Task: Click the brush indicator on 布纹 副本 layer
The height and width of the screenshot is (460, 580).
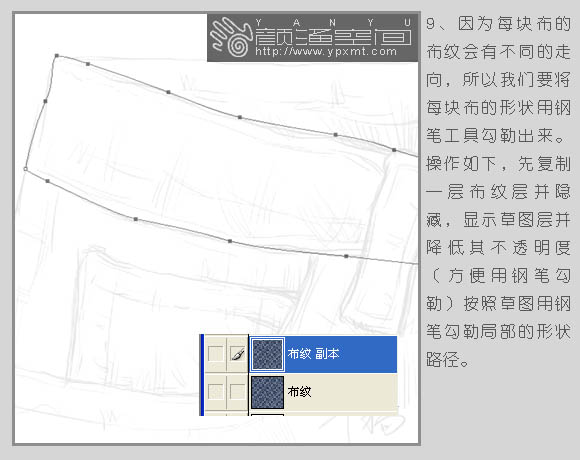Action: coord(237,354)
